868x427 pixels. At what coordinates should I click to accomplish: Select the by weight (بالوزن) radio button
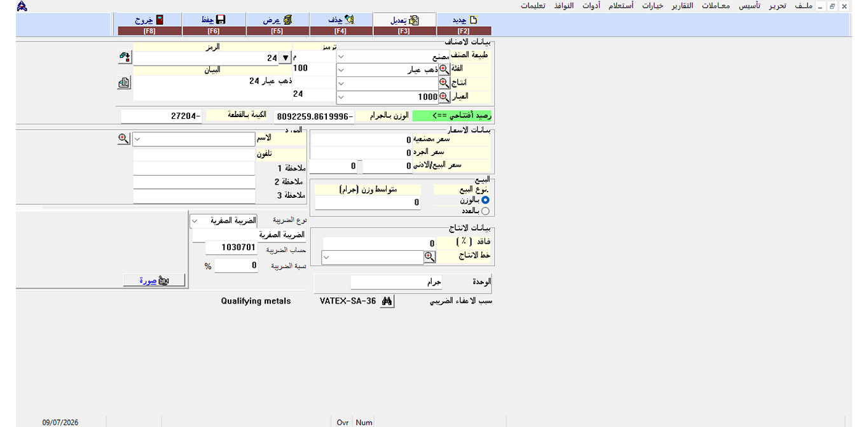coord(485,200)
